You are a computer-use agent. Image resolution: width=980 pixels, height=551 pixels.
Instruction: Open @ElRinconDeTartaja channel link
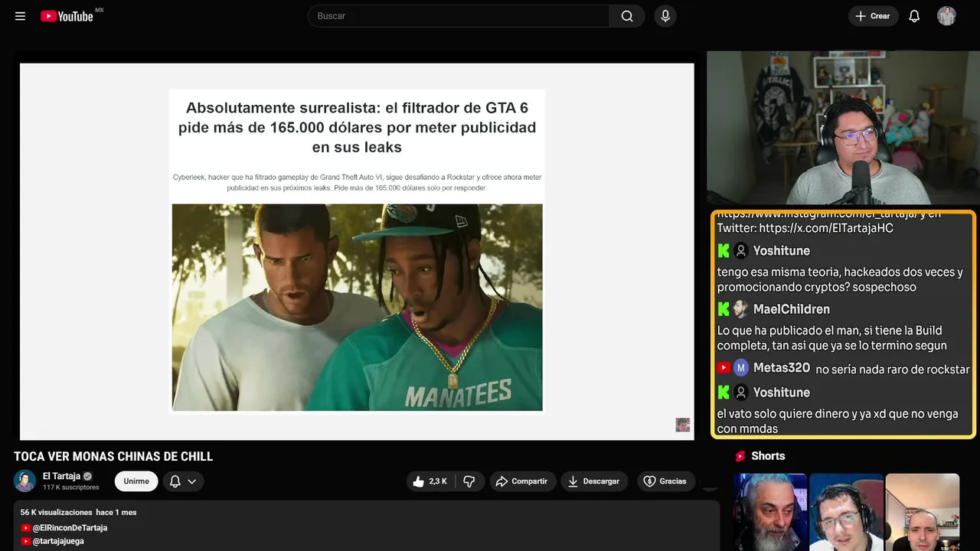(70, 528)
